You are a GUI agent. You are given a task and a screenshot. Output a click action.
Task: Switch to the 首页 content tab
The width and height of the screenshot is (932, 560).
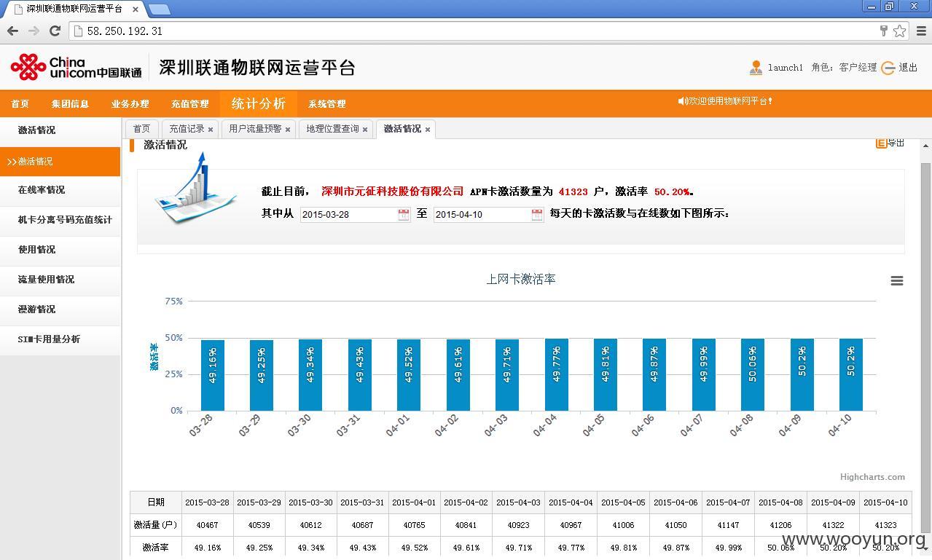click(141, 129)
